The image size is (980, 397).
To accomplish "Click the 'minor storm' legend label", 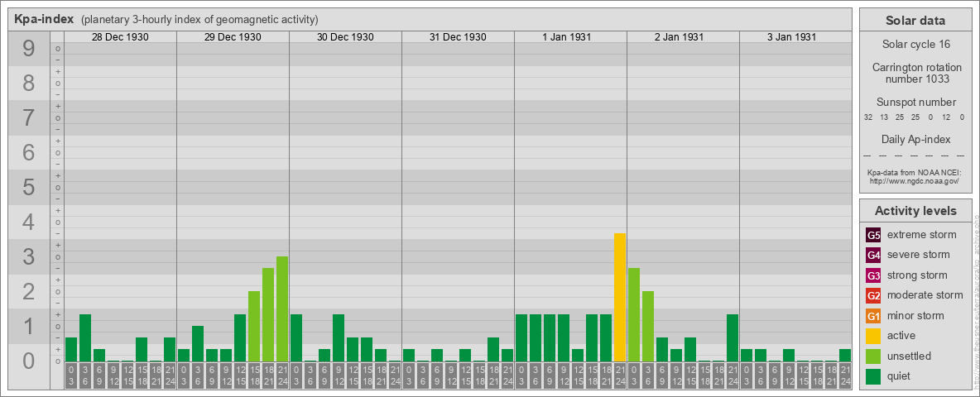I will 915,316.
